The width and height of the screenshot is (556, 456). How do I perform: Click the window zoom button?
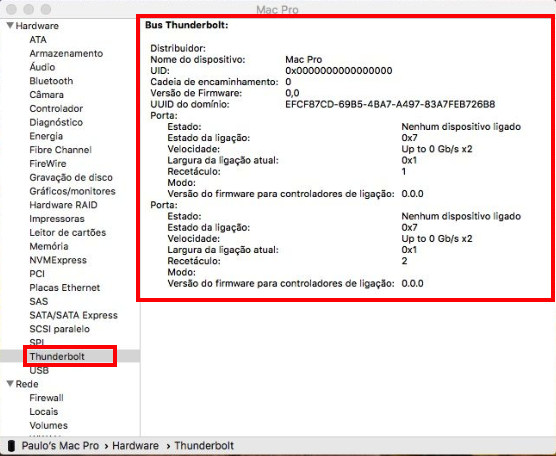(x=46, y=9)
